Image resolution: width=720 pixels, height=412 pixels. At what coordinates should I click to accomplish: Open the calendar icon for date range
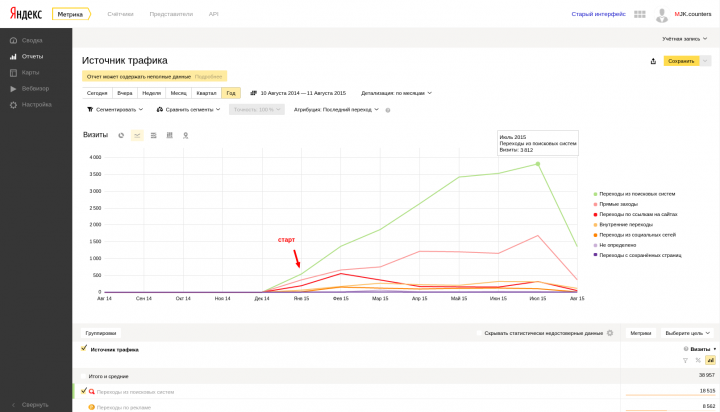[x=253, y=93]
